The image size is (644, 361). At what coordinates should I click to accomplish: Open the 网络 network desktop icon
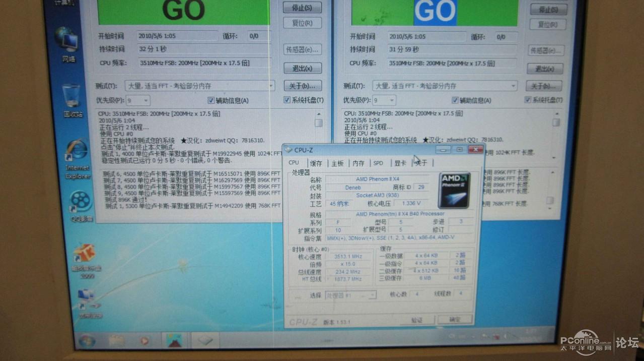[x=67, y=44]
